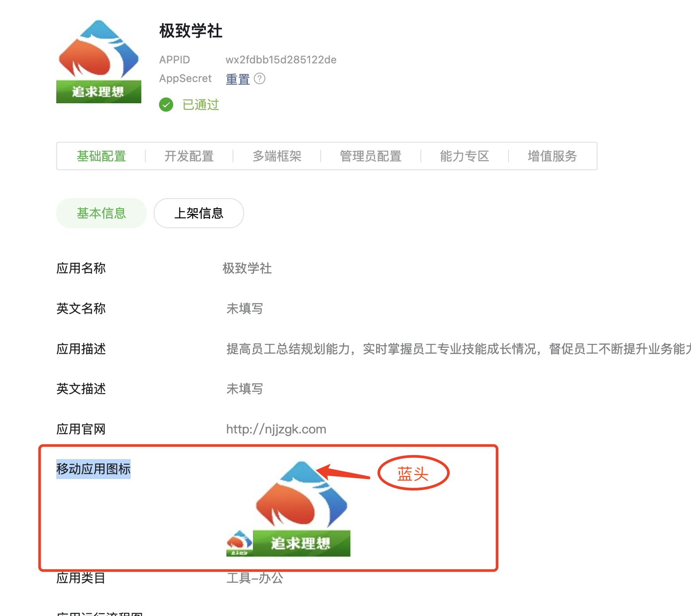The width and height of the screenshot is (691, 616).
Task: Open the 开发配置 tab
Action: [x=189, y=156]
